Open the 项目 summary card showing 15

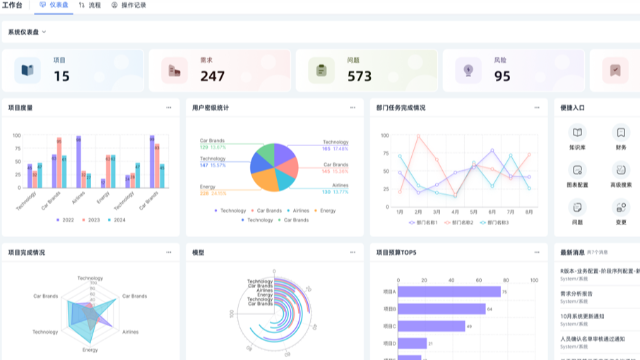[73, 71]
